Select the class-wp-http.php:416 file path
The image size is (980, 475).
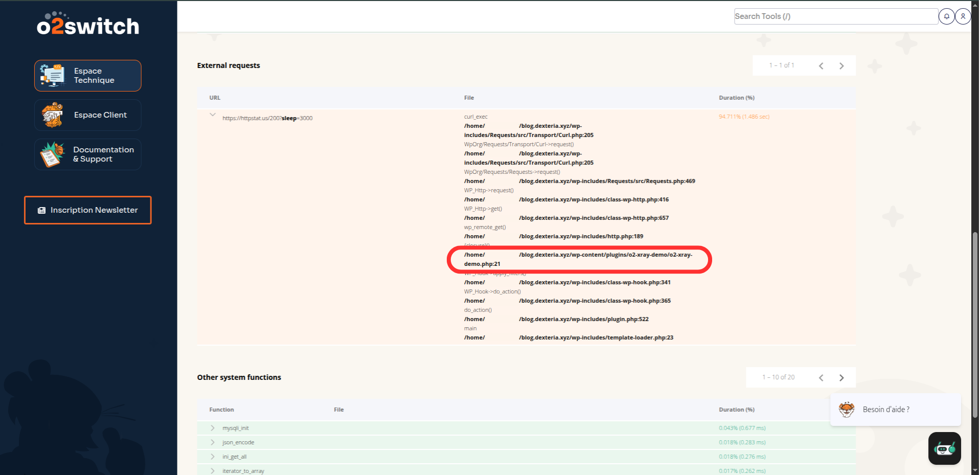pos(566,199)
